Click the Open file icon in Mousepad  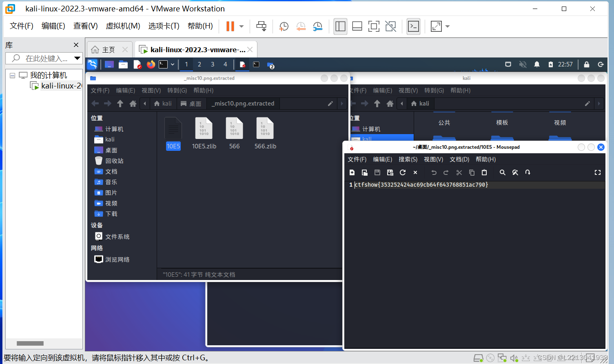(365, 172)
